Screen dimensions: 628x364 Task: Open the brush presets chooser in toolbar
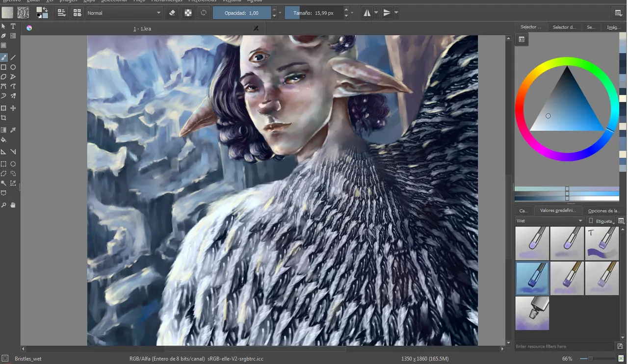(x=77, y=13)
